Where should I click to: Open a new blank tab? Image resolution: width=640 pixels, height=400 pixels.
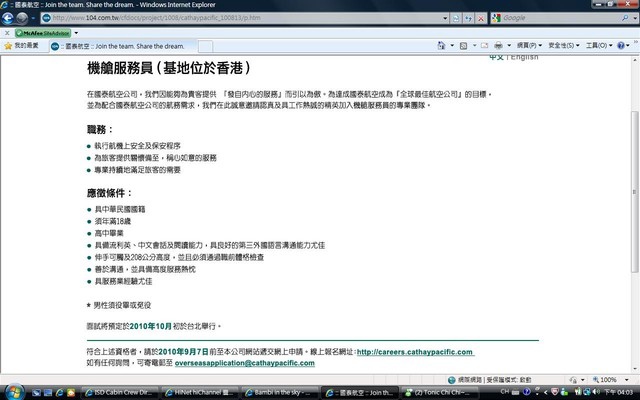(x=205, y=47)
